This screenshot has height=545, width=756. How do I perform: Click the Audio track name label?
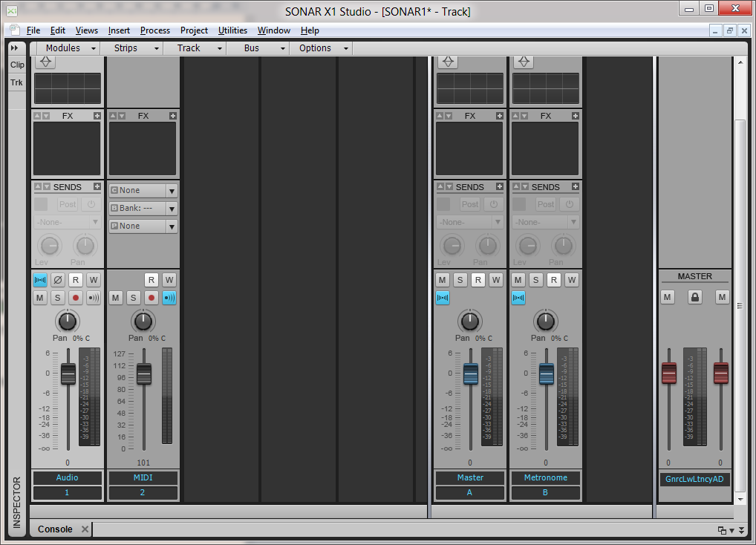[67, 477]
